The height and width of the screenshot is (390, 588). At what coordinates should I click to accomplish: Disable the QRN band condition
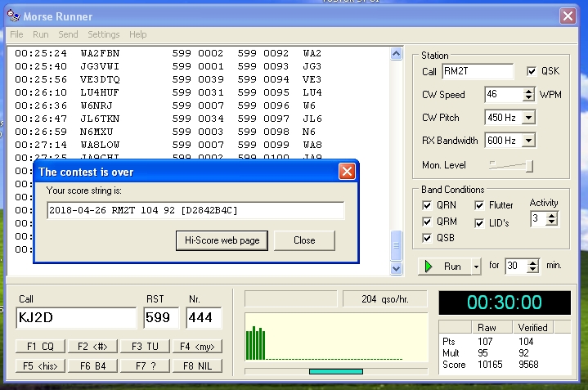427,205
